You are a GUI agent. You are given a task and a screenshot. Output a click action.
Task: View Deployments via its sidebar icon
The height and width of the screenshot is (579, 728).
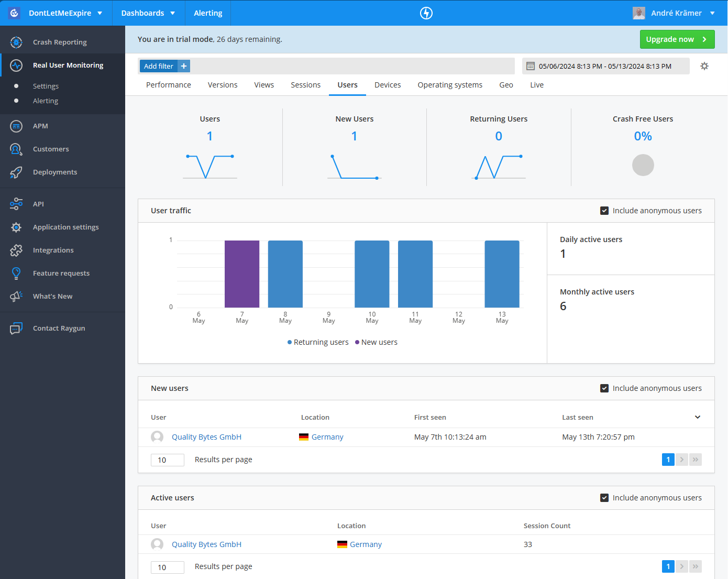tap(16, 172)
